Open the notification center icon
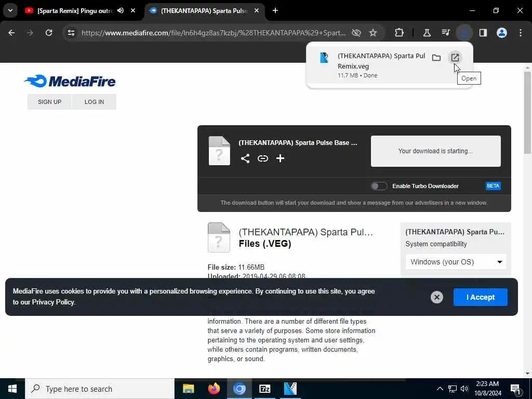 pyautogui.click(x=516, y=389)
